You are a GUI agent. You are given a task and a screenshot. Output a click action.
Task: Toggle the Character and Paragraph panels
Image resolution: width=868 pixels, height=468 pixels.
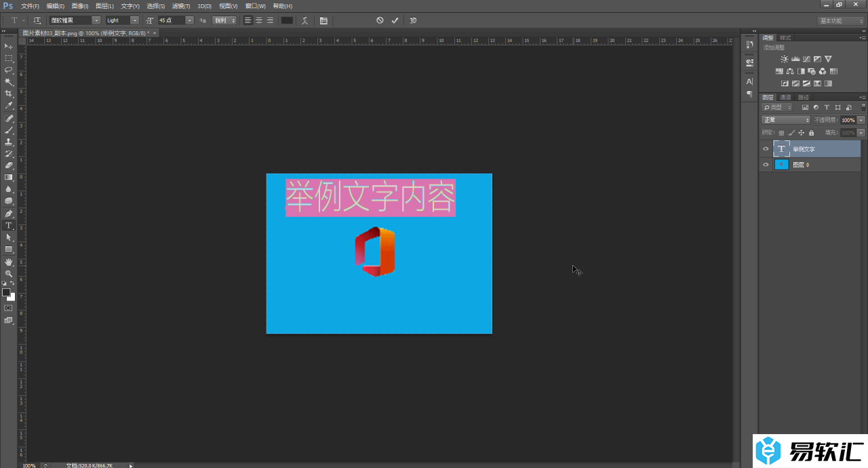(x=323, y=20)
